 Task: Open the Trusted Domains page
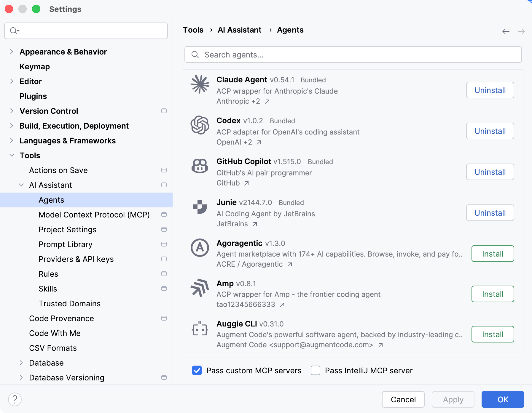click(70, 304)
